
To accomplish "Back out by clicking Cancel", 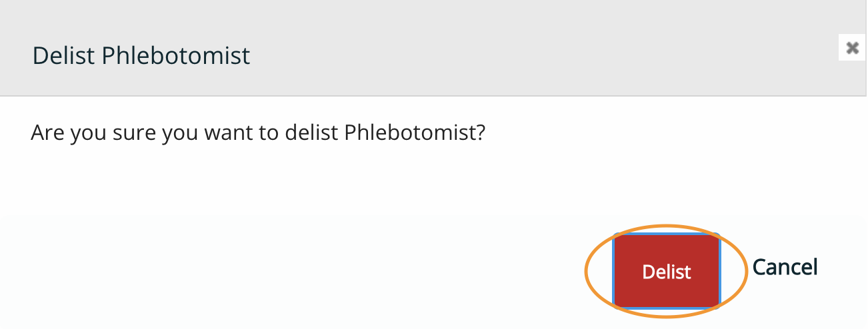I will coord(785,267).
